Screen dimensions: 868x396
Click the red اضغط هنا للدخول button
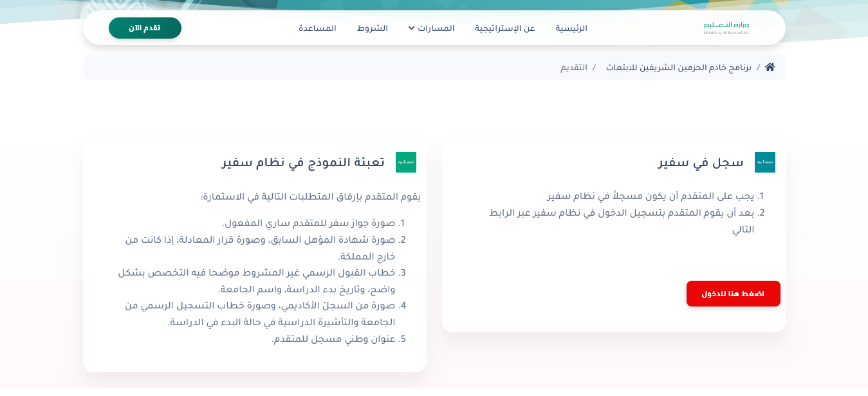pyautogui.click(x=734, y=294)
